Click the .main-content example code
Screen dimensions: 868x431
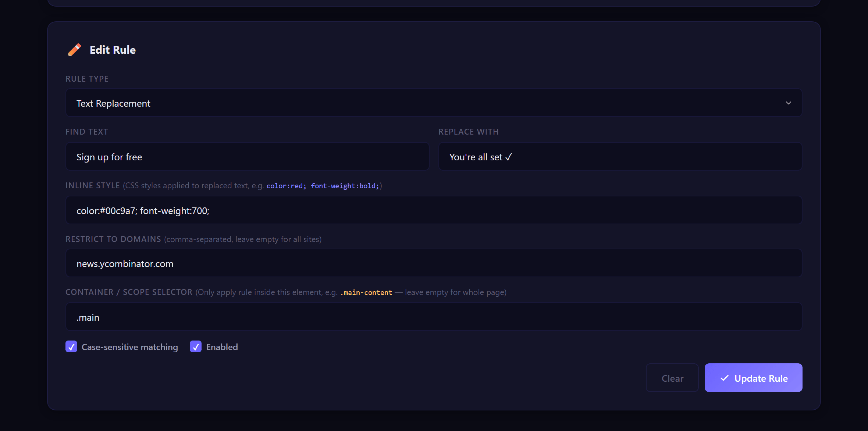pos(366,293)
